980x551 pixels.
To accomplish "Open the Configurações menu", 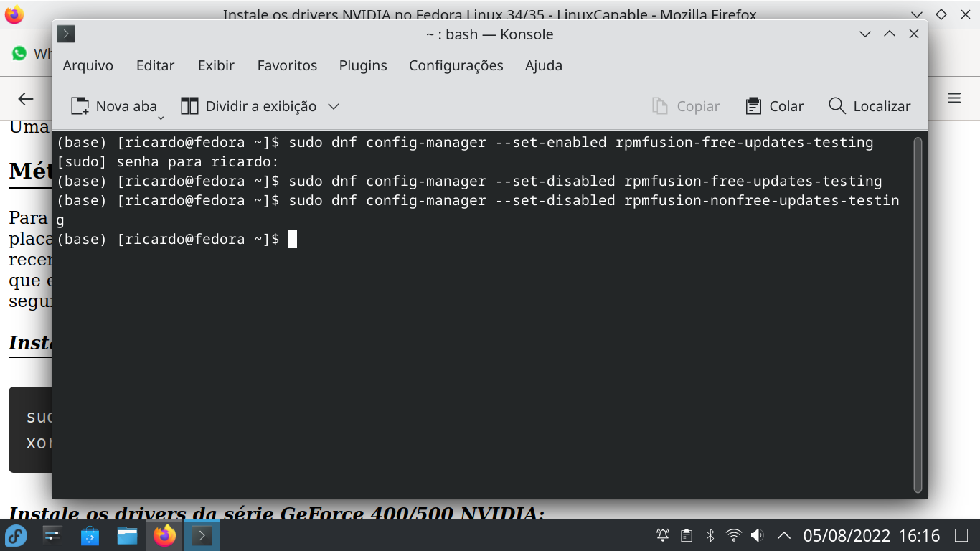I will (x=456, y=65).
